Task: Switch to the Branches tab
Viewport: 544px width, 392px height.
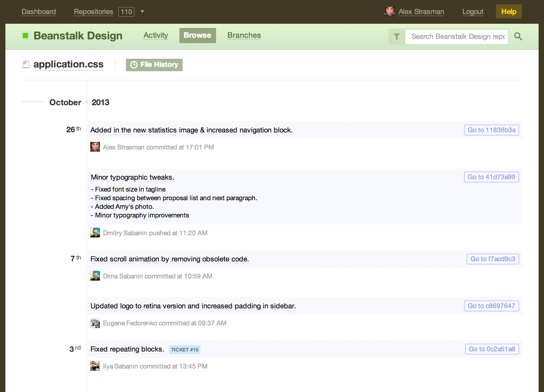Action: click(x=244, y=35)
